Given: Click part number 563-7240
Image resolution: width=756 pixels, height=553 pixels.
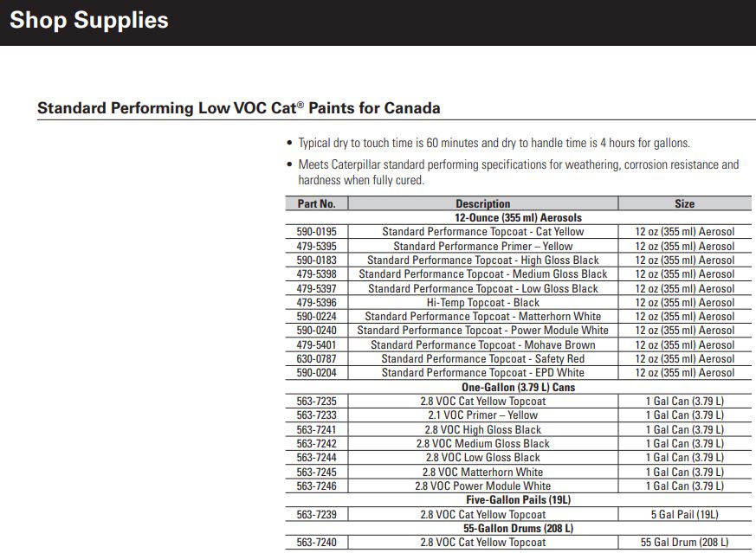Looking at the screenshot, I should tap(316, 543).
